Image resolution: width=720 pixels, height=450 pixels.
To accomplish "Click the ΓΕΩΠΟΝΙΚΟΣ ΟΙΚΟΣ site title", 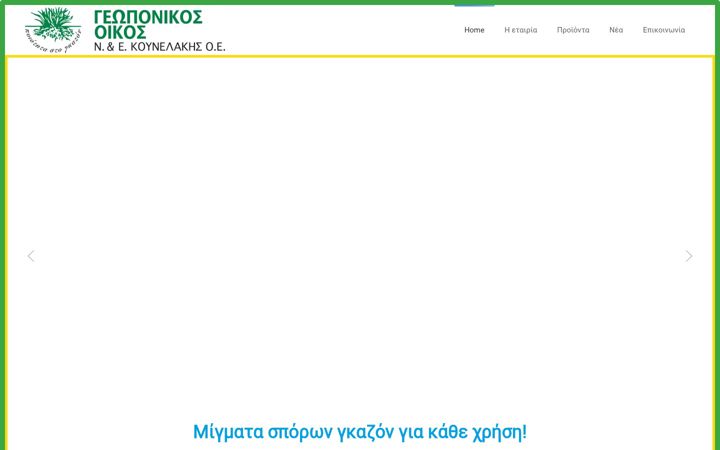I will [x=148, y=25].
